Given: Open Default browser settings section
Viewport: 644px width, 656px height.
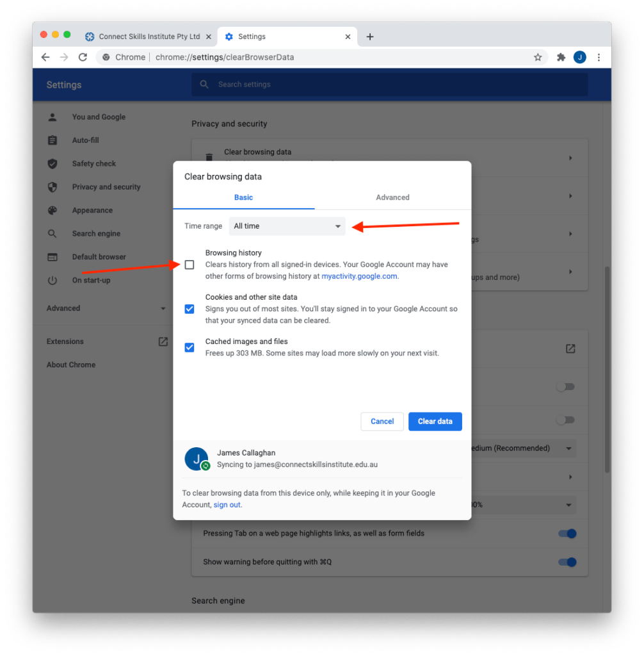Looking at the screenshot, I should pos(99,257).
